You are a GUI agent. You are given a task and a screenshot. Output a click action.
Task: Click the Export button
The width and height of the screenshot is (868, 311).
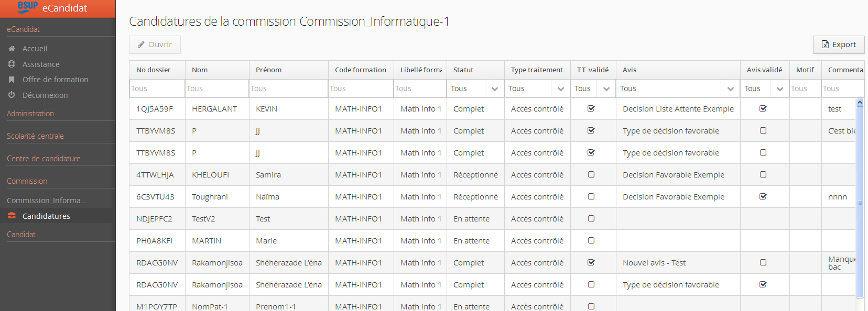click(x=838, y=45)
